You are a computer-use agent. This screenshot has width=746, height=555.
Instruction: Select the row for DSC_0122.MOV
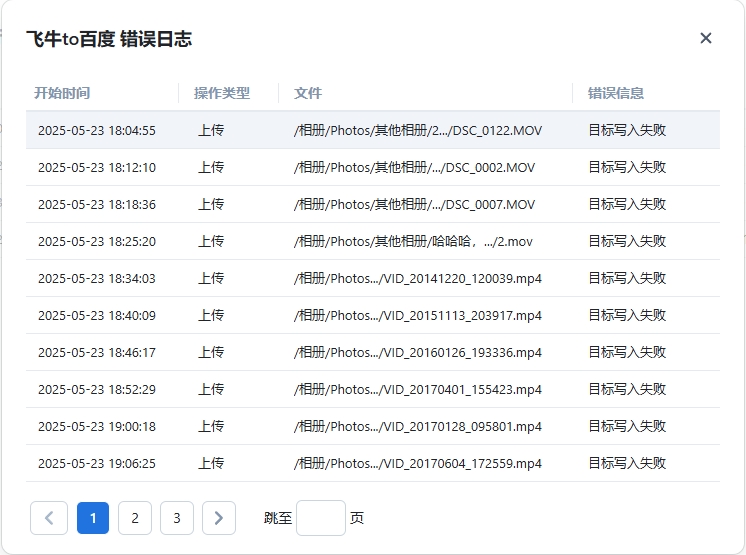(x=373, y=130)
